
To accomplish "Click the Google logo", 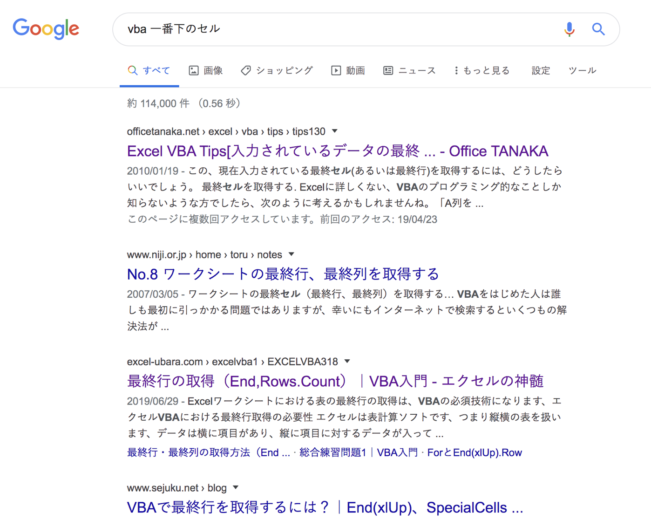I will [x=46, y=29].
